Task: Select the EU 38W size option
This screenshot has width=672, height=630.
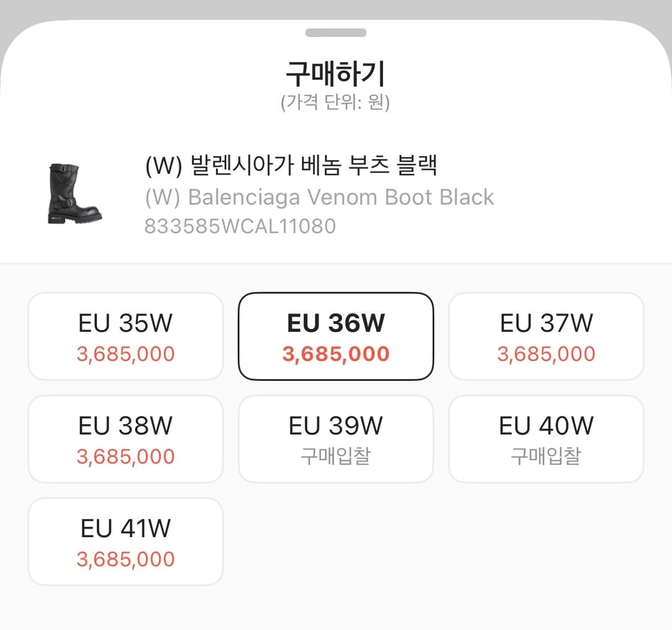Action: (x=125, y=438)
